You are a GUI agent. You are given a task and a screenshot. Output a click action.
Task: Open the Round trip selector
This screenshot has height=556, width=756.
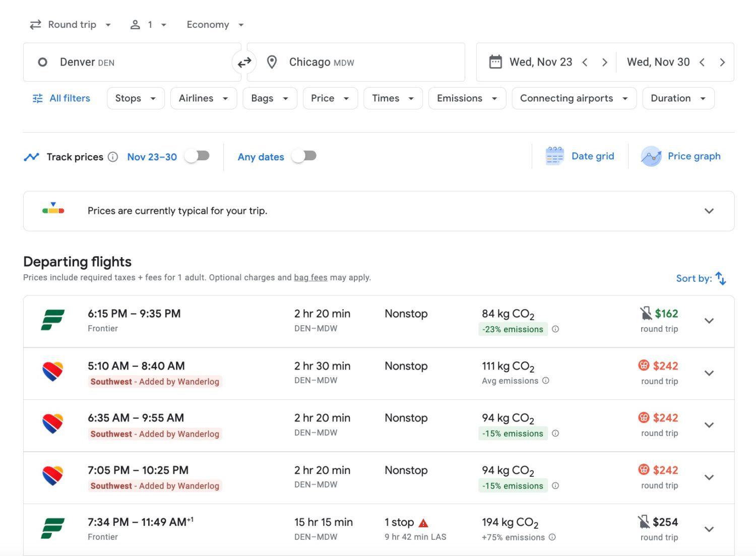pyautogui.click(x=71, y=24)
